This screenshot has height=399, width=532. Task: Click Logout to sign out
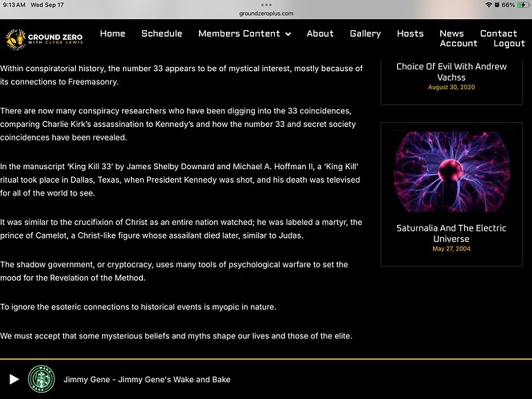[x=509, y=44]
